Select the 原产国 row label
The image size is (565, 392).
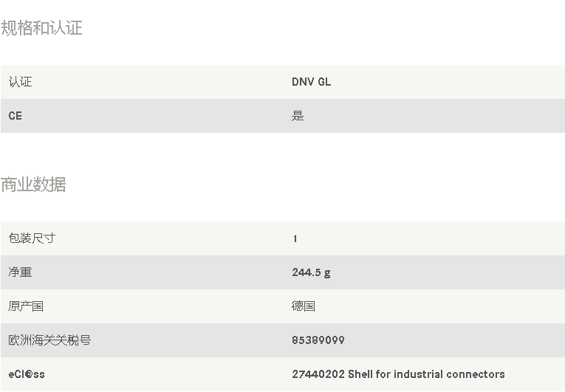point(26,306)
